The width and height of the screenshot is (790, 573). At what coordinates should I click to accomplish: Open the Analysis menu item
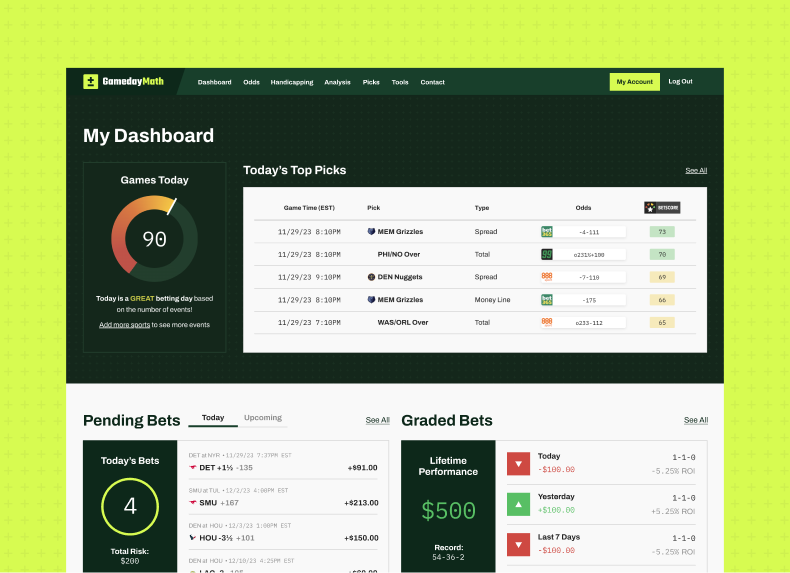(338, 82)
